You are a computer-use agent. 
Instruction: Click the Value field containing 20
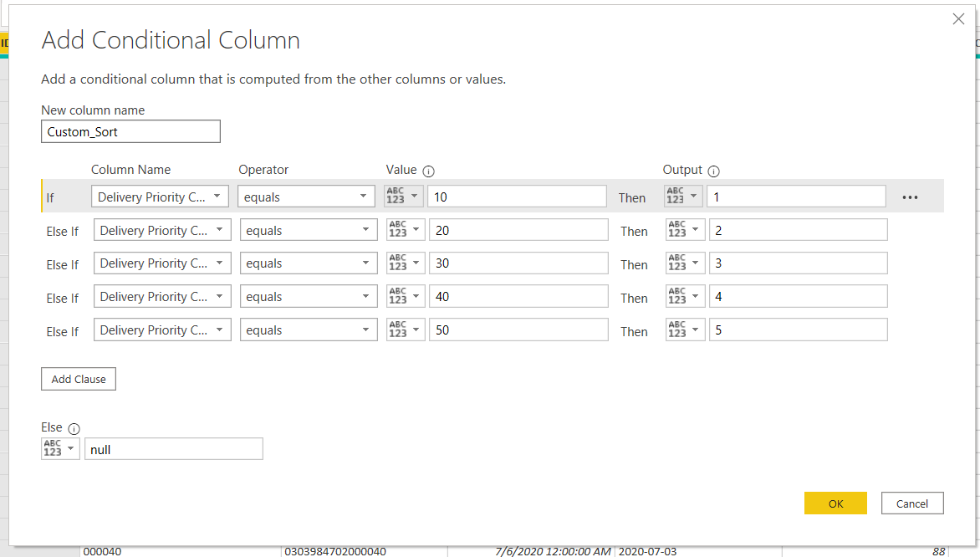point(518,229)
